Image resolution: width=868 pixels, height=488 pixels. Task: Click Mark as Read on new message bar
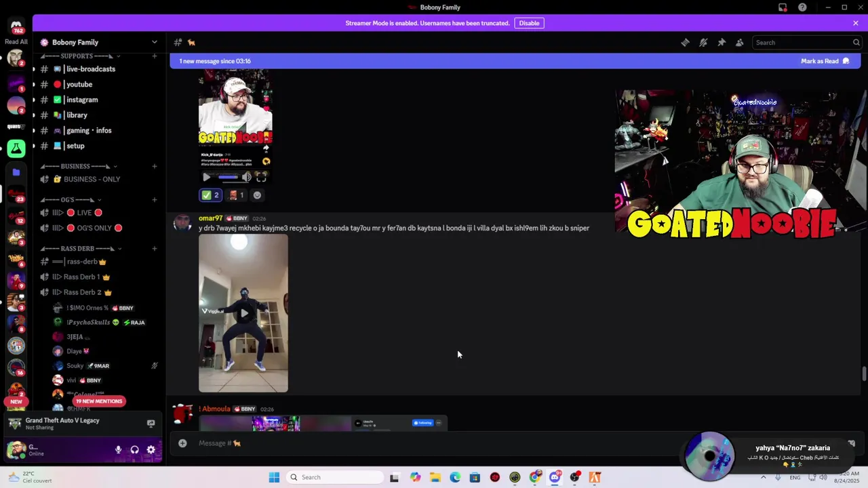tap(825, 61)
